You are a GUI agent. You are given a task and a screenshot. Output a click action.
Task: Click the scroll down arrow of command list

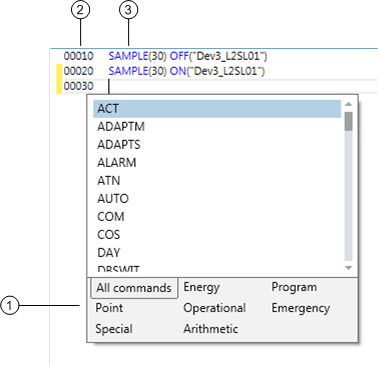(348, 268)
